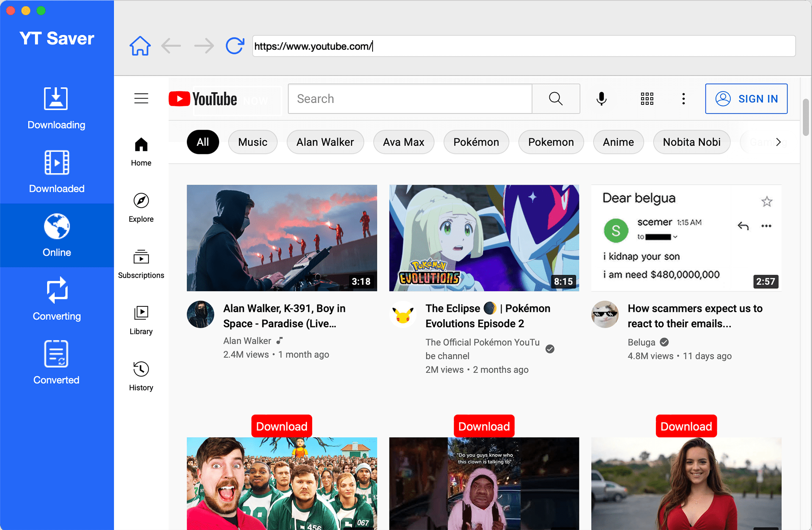Viewport: 812px width, 530px height.
Task: Select the Ava Max filter chip
Action: coord(403,142)
